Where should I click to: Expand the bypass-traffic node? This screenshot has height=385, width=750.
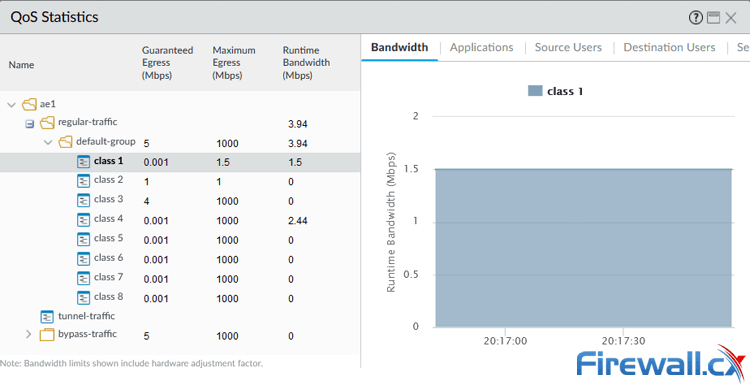point(29,334)
